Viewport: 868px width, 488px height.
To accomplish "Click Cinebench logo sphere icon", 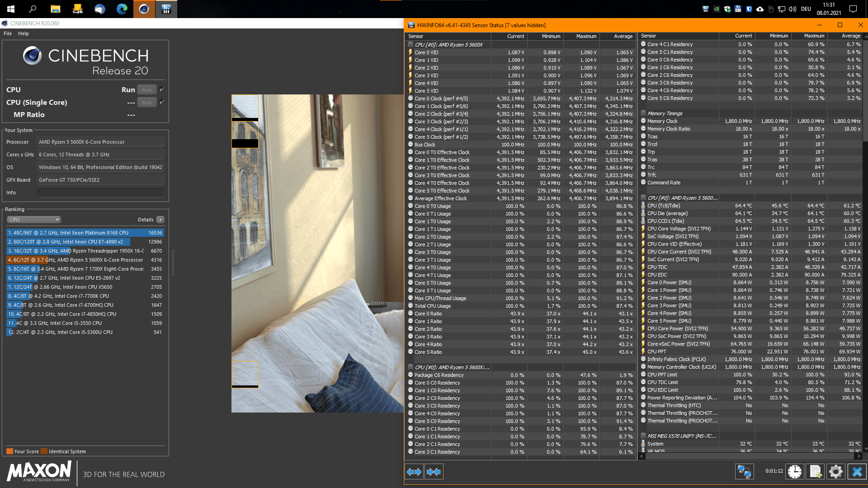I will click(33, 56).
